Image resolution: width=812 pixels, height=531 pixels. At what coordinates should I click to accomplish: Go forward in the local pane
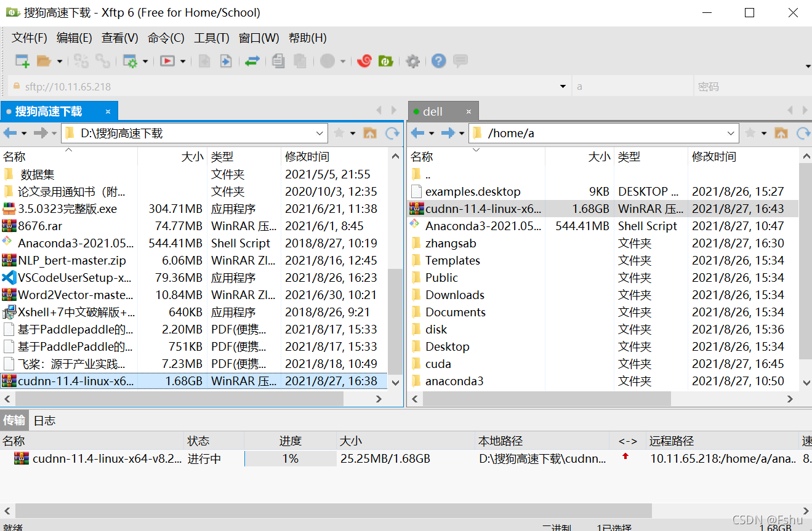[x=41, y=133]
